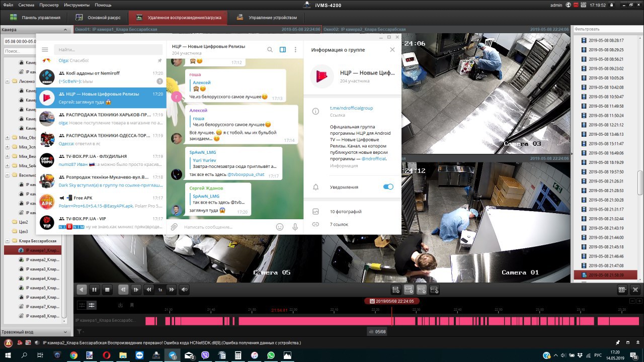The height and width of the screenshot is (362, 644).
Task: Open VCA search playback icon
Action: point(434,290)
